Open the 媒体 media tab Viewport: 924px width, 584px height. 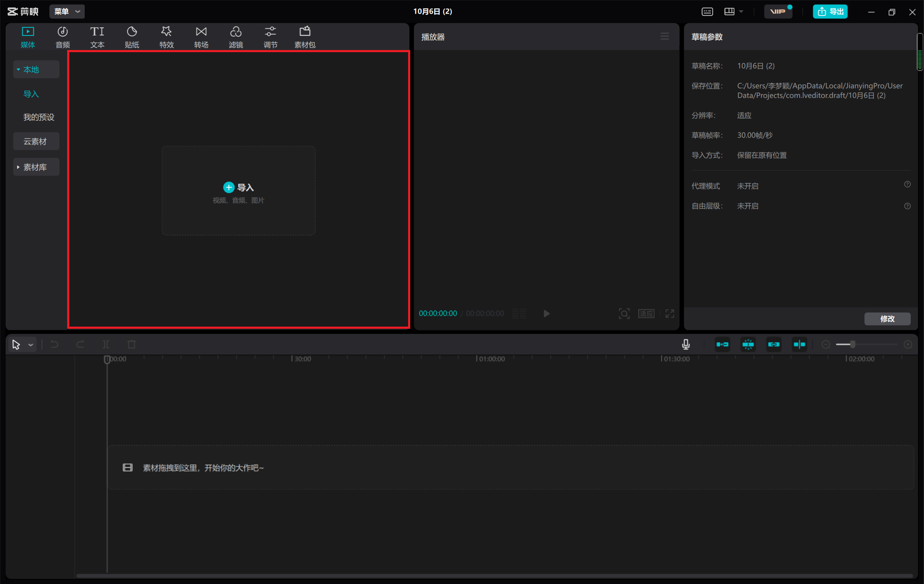point(28,37)
